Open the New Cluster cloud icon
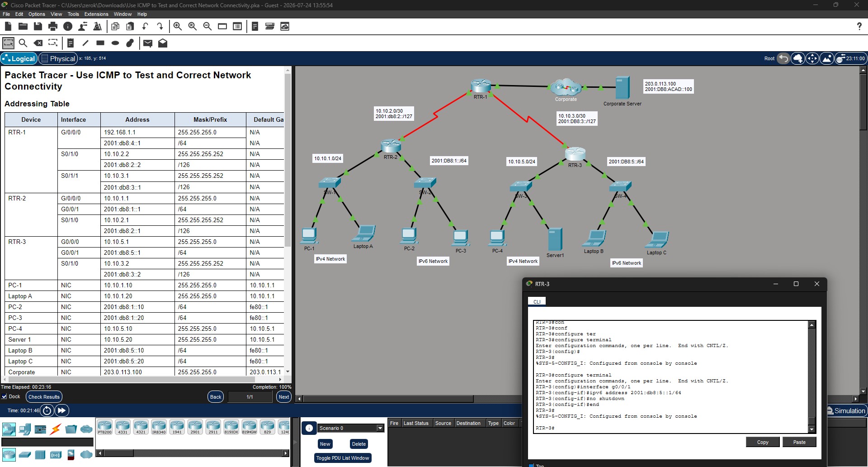The width and height of the screenshot is (868, 467). (798, 58)
